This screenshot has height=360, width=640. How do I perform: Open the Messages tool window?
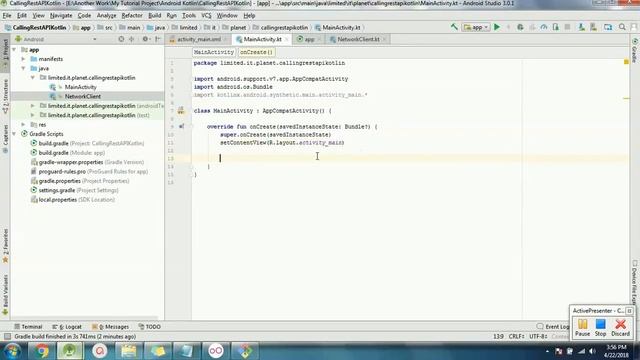[110, 327]
